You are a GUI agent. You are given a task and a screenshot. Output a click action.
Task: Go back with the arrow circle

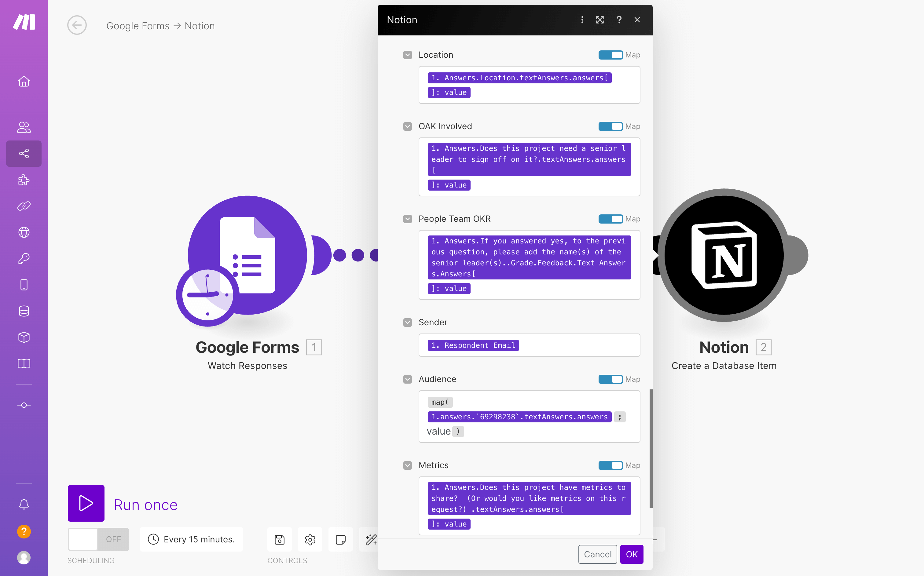(x=77, y=26)
